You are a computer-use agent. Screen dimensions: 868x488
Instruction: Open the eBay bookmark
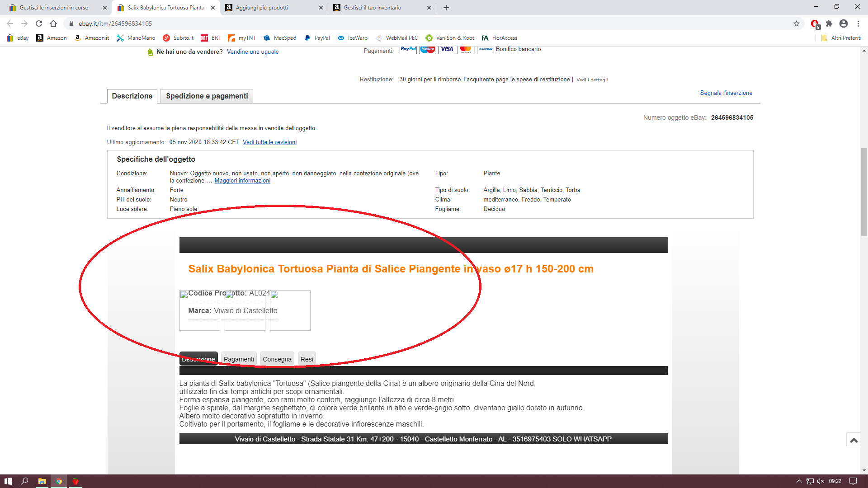pyautogui.click(x=18, y=38)
